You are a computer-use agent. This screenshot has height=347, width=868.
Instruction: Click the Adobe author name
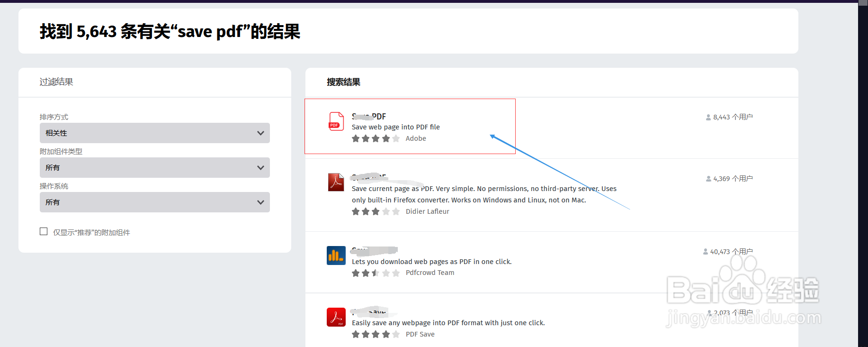416,138
